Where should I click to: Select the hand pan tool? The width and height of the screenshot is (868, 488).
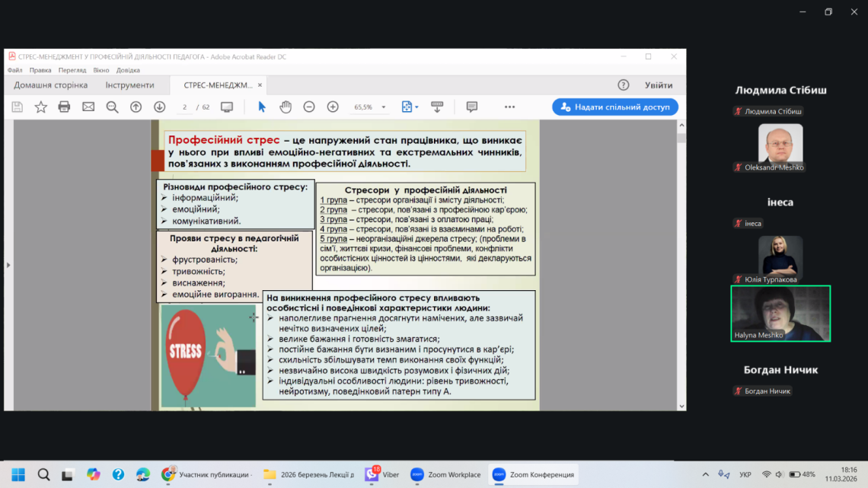pos(286,107)
